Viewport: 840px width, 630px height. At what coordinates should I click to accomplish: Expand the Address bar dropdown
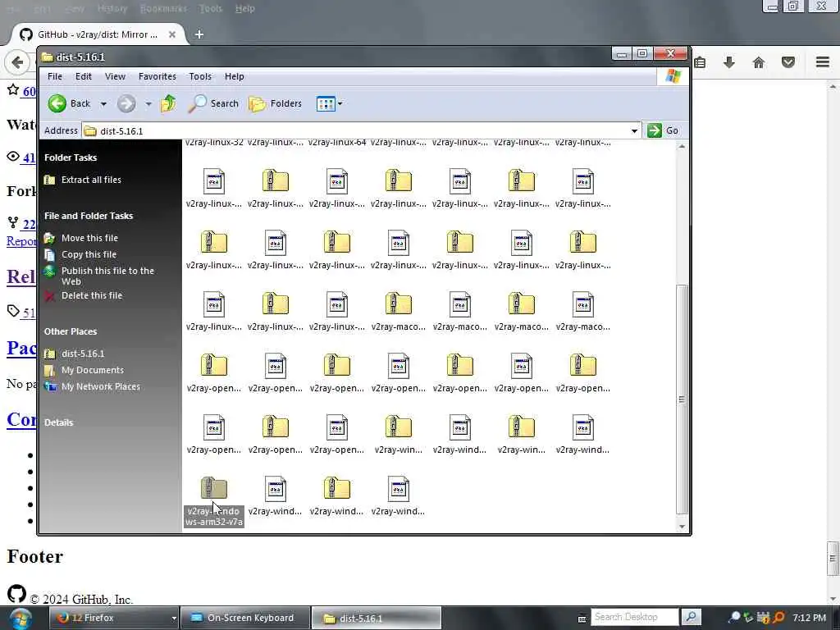click(634, 130)
